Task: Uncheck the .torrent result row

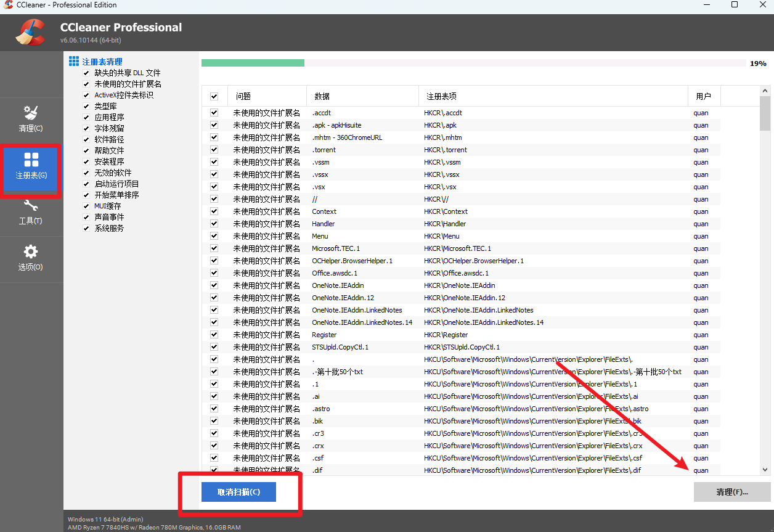Action: tap(214, 150)
